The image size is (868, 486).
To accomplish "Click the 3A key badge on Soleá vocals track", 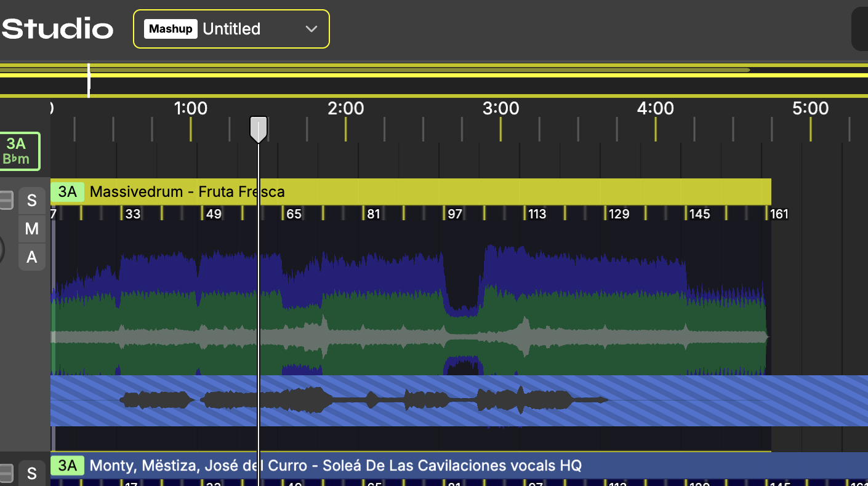I will tap(67, 466).
